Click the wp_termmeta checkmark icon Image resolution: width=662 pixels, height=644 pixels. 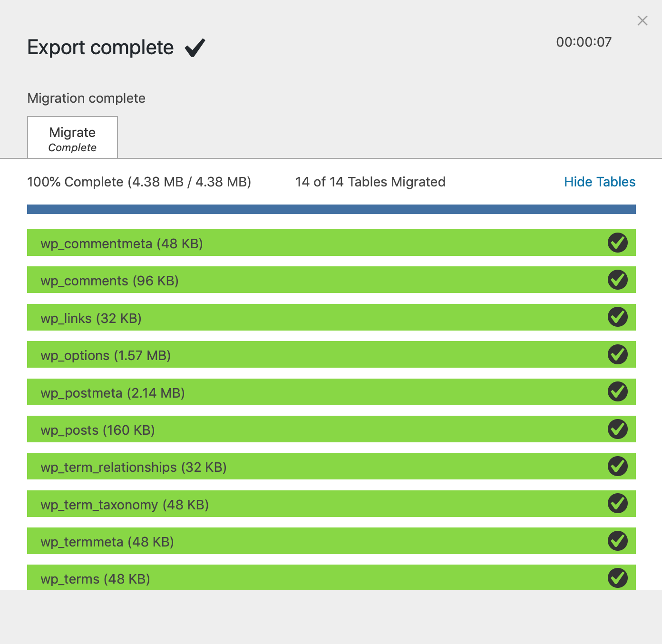pos(617,541)
